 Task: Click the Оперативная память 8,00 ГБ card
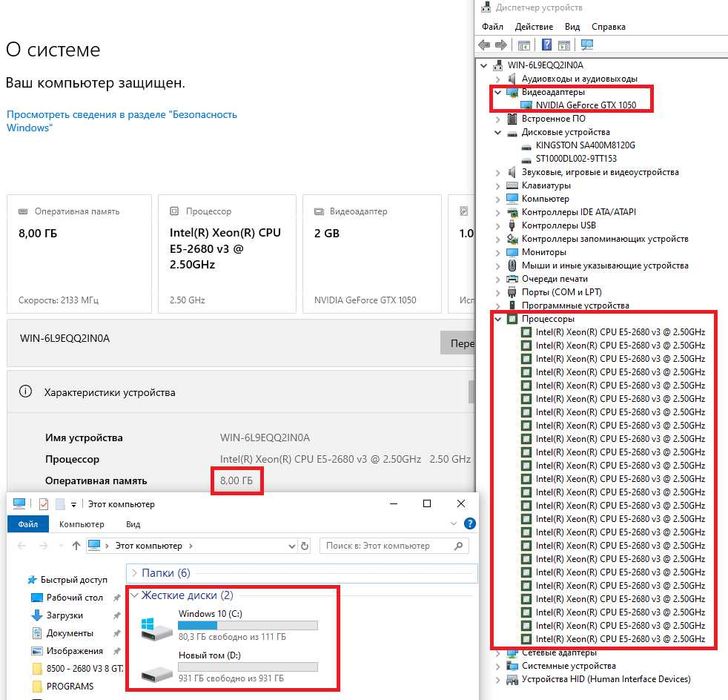pyautogui.click(x=79, y=254)
